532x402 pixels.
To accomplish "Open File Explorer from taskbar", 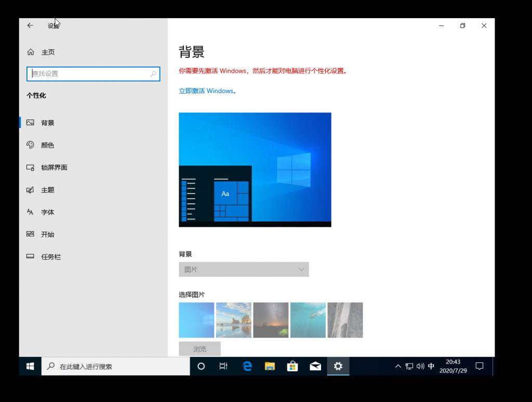I will [x=270, y=366].
